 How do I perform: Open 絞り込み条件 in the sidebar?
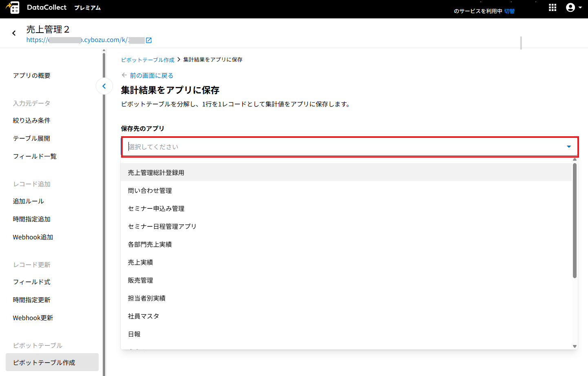[32, 120]
